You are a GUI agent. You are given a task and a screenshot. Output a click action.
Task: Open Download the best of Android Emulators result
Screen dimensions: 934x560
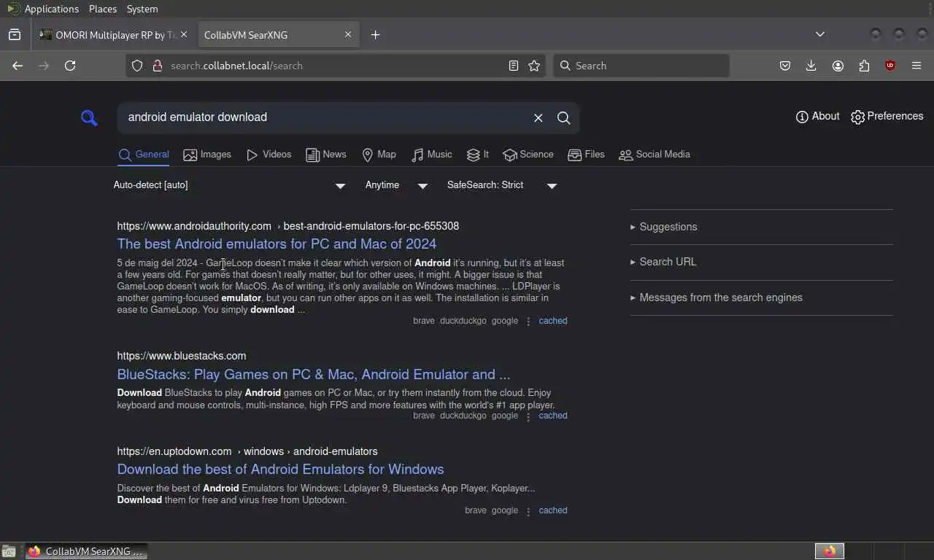(x=280, y=470)
